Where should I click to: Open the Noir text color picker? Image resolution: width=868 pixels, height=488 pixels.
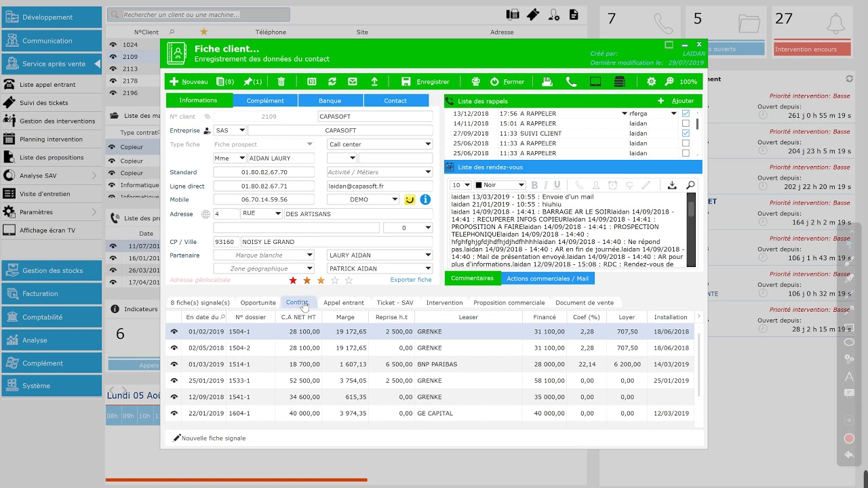coord(500,185)
